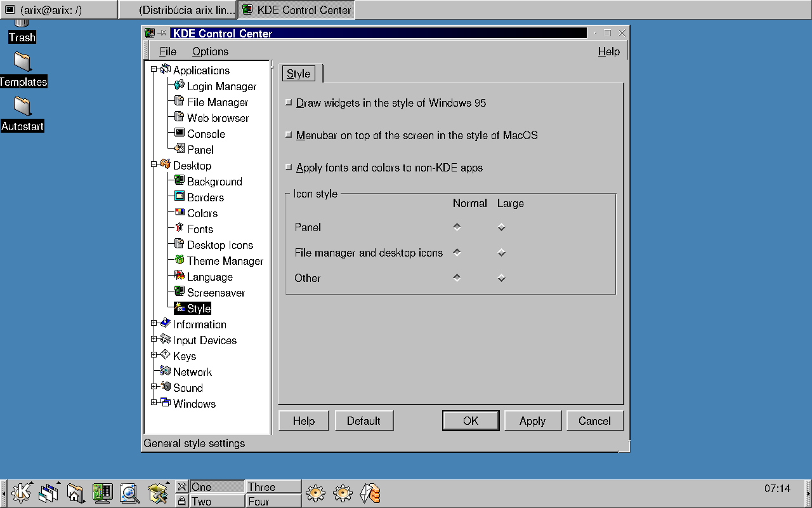Select Normal icon style for Other
The image size is (812, 508).
pos(457,277)
